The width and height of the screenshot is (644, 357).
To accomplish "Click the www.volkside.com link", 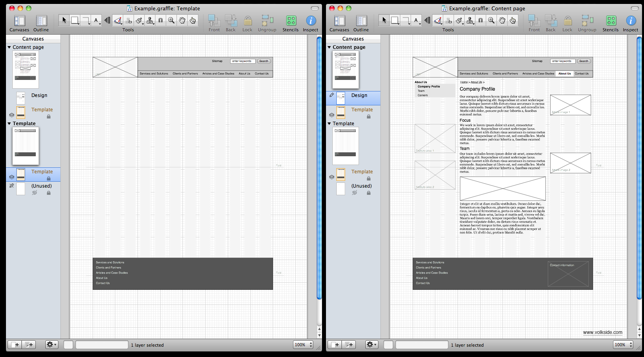I will click(x=603, y=332).
